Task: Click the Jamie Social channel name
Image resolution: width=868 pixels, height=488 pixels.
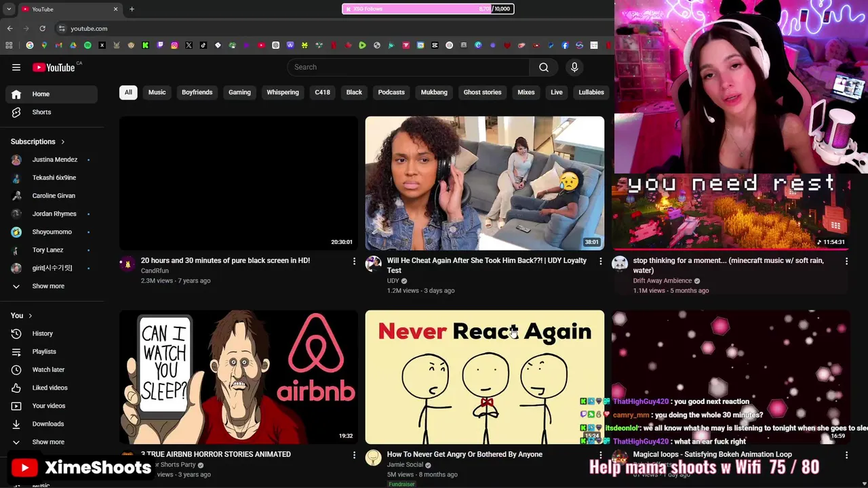Action: pyautogui.click(x=405, y=464)
